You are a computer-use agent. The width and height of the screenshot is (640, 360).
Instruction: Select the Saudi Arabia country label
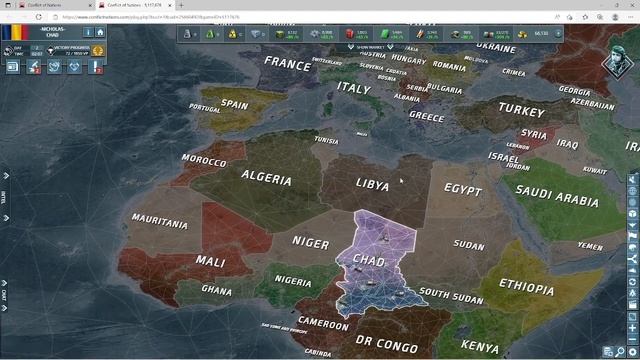pyautogui.click(x=557, y=196)
